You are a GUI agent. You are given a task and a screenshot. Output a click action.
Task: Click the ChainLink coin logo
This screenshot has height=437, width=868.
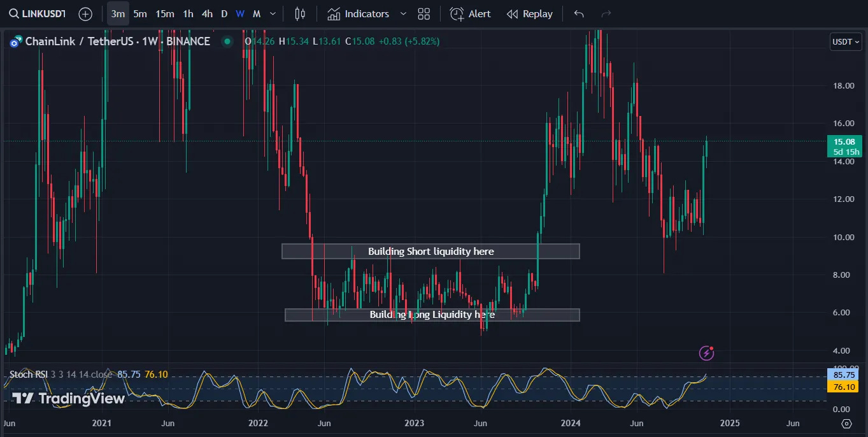coord(15,41)
